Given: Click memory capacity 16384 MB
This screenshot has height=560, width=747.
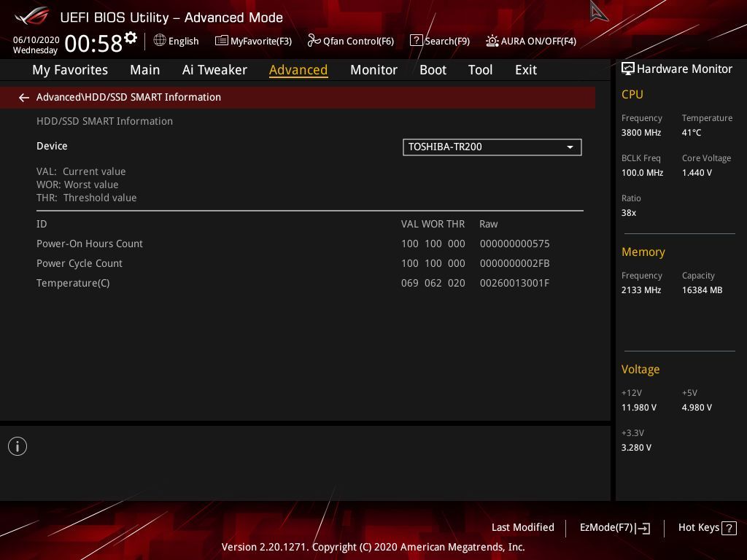Looking at the screenshot, I should 702,290.
